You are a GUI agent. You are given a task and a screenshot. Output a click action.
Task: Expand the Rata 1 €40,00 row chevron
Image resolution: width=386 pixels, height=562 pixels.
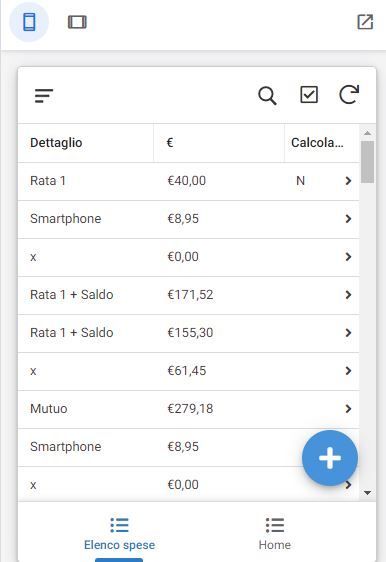(348, 181)
